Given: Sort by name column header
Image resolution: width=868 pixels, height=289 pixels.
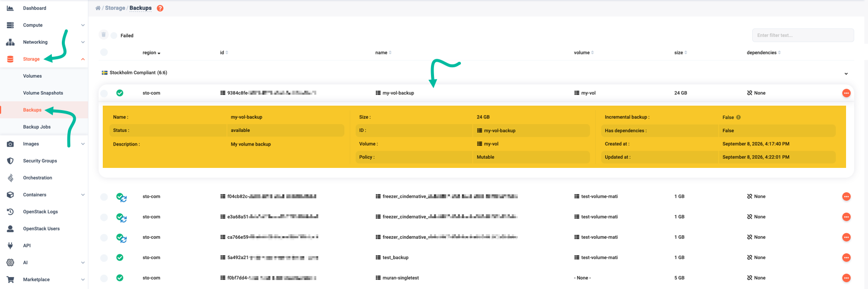Looking at the screenshot, I should click(383, 52).
